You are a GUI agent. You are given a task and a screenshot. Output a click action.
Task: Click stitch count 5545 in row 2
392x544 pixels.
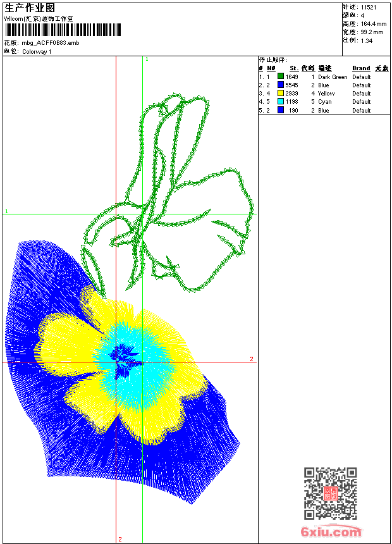[x=291, y=85]
